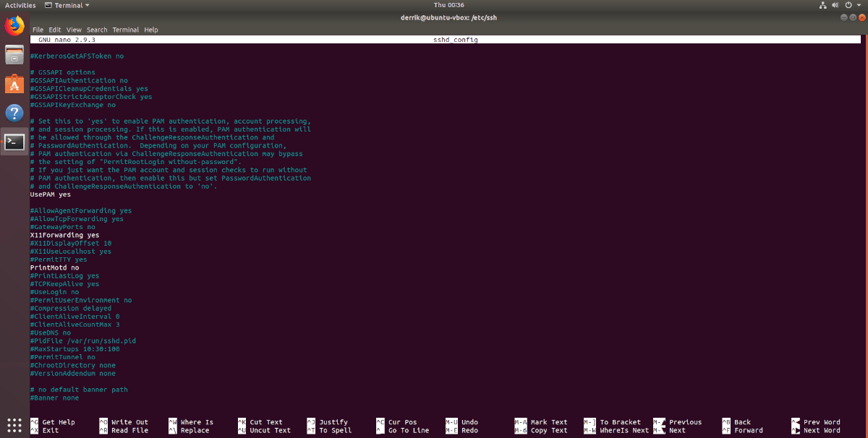Open the clock showing Thu 00:36

click(449, 5)
